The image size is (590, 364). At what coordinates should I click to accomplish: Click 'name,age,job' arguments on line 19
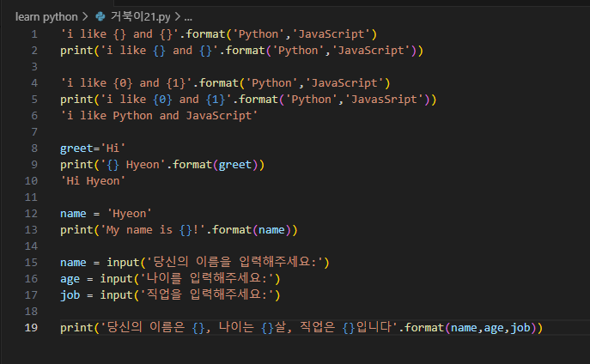click(x=490, y=328)
